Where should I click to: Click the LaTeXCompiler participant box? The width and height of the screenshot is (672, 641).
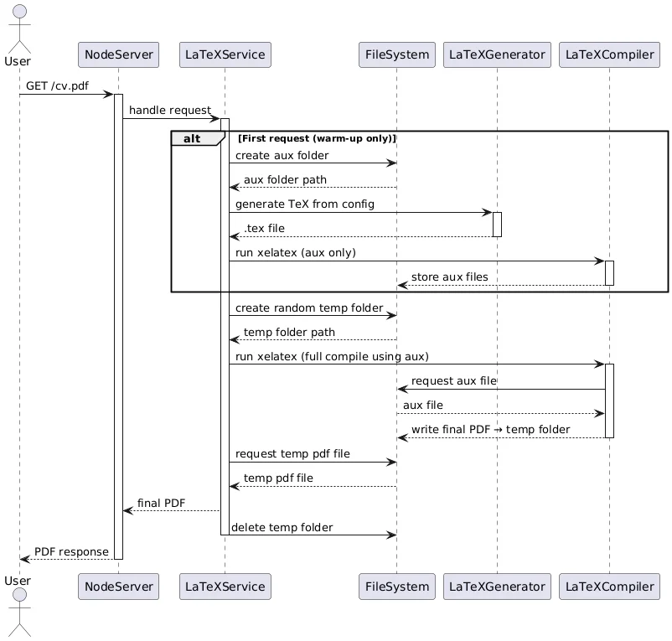coord(608,54)
